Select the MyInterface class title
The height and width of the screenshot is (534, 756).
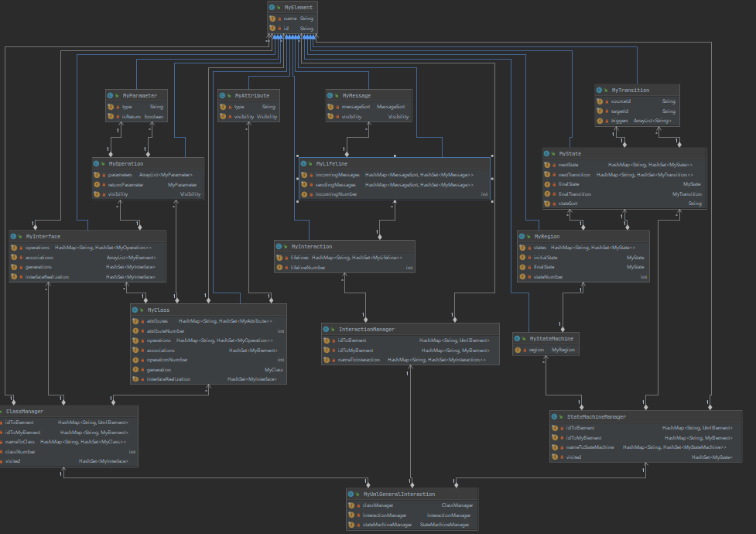[x=43, y=236]
